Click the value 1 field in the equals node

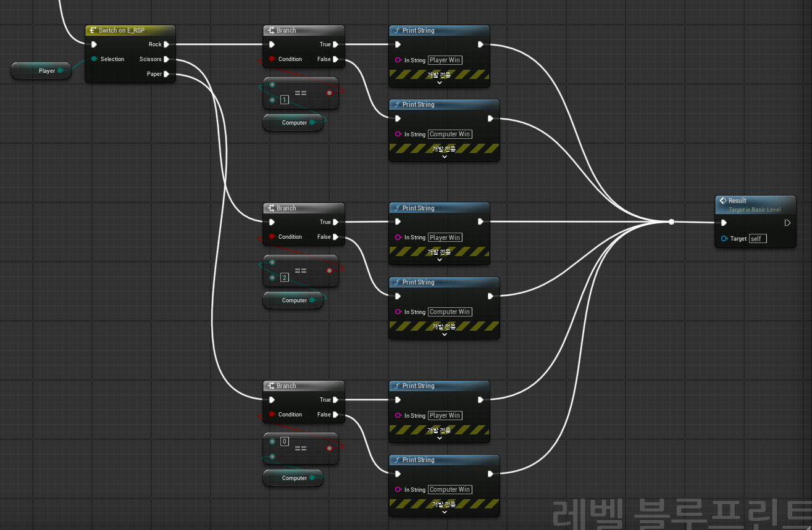click(285, 100)
